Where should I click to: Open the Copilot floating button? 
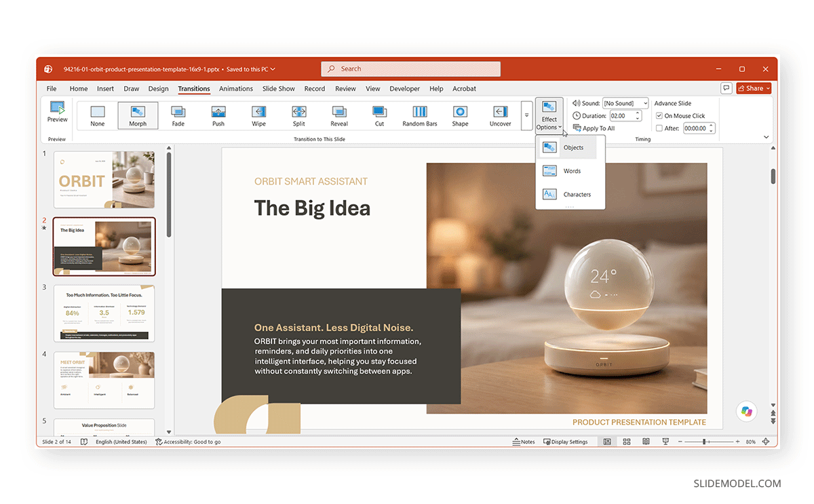pos(747,411)
